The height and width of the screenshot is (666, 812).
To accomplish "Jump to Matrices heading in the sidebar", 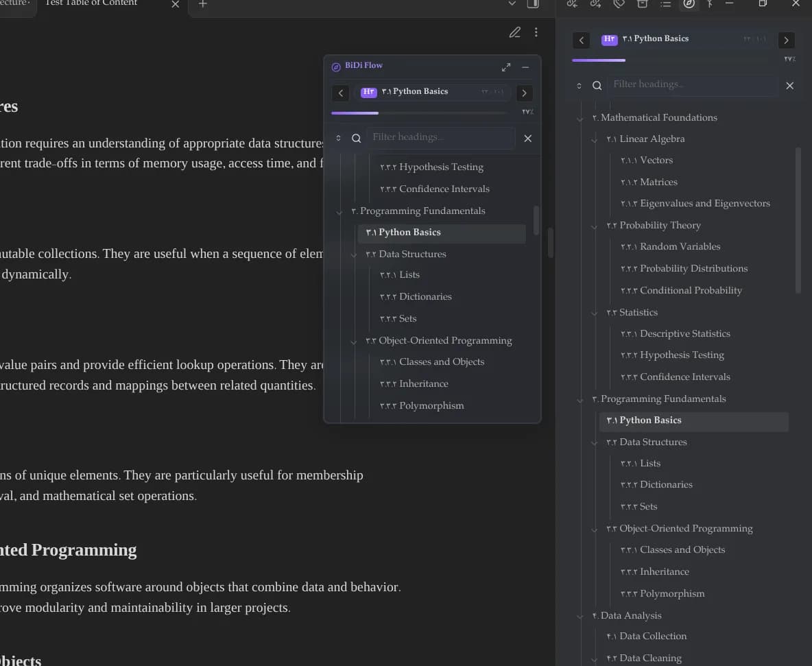I will [649, 182].
